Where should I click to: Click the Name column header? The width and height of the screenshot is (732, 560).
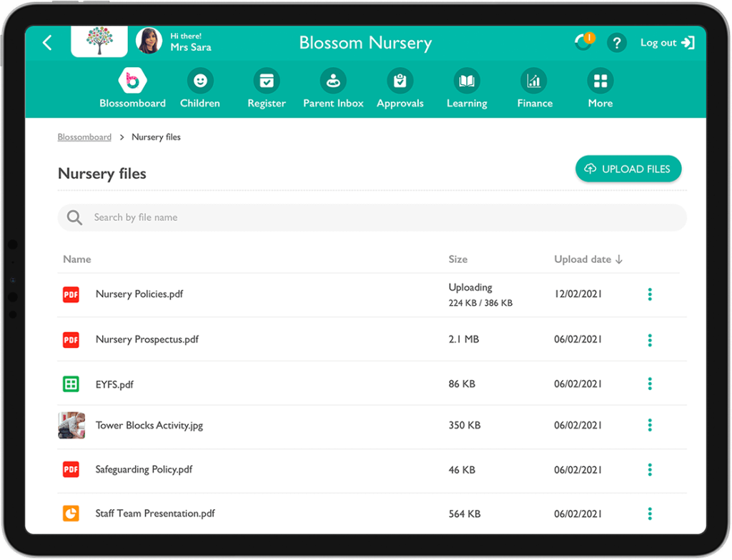point(77,259)
